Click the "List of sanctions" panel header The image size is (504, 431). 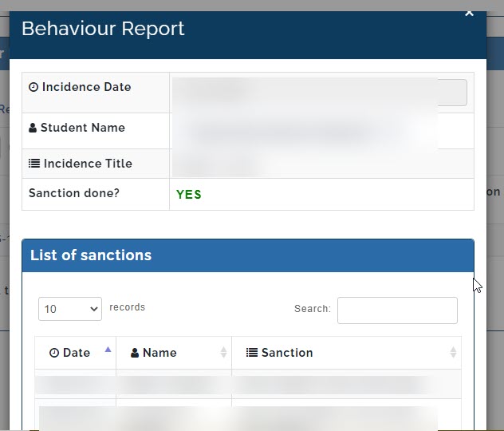248,255
